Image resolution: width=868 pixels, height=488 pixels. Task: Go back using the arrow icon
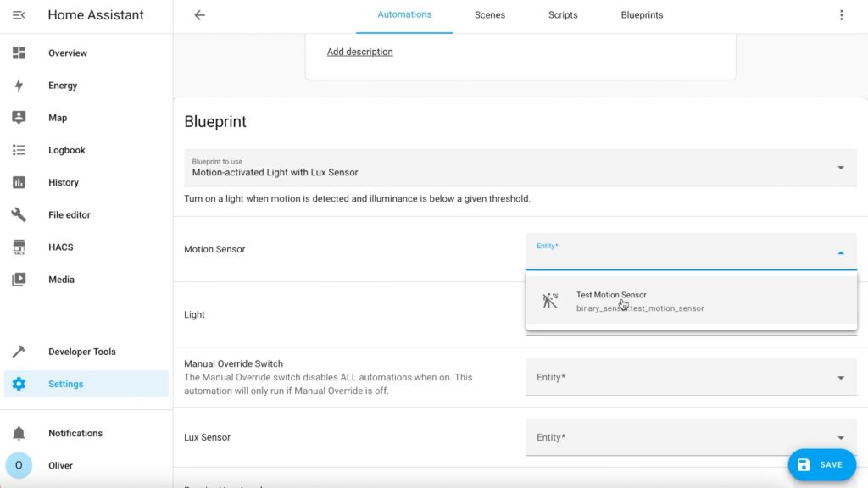click(x=199, y=15)
